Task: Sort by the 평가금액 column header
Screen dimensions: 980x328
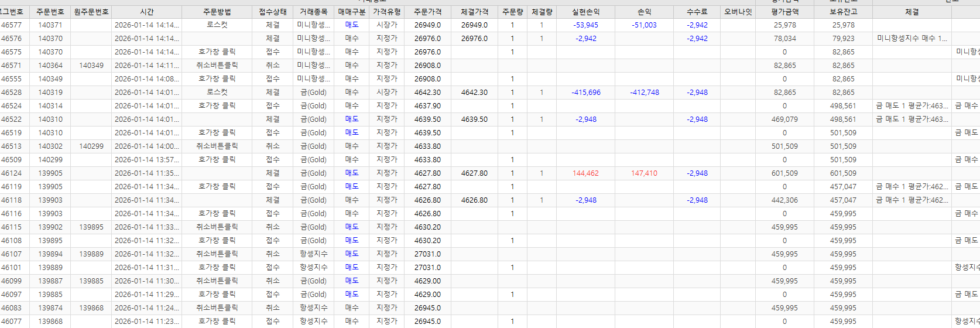Action: (785, 12)
